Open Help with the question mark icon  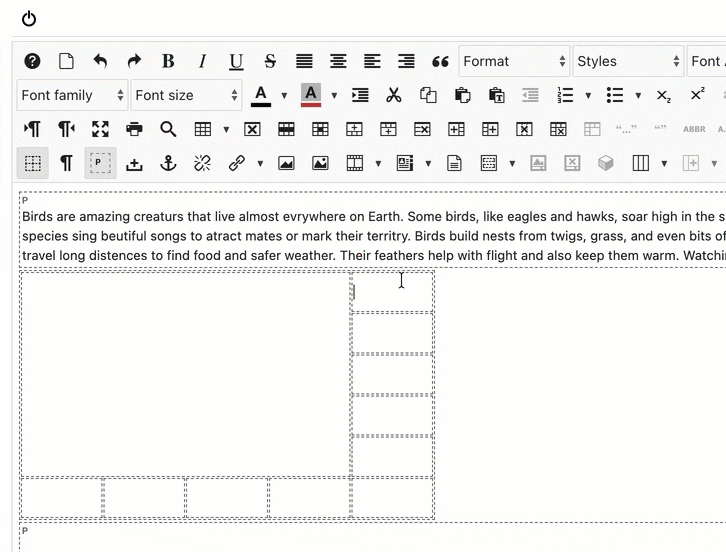pos(32,61)
